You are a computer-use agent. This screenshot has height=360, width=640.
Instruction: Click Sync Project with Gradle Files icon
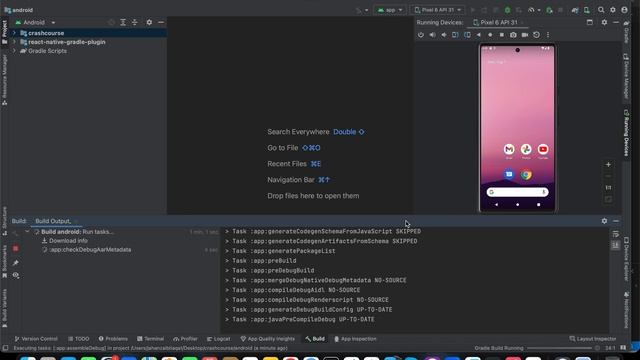coord(575,10)
